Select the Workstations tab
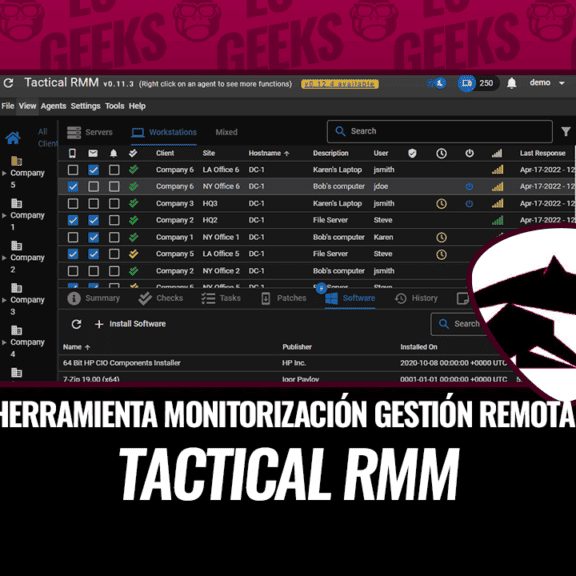The image size is (576, 576). tap(164, 132)
